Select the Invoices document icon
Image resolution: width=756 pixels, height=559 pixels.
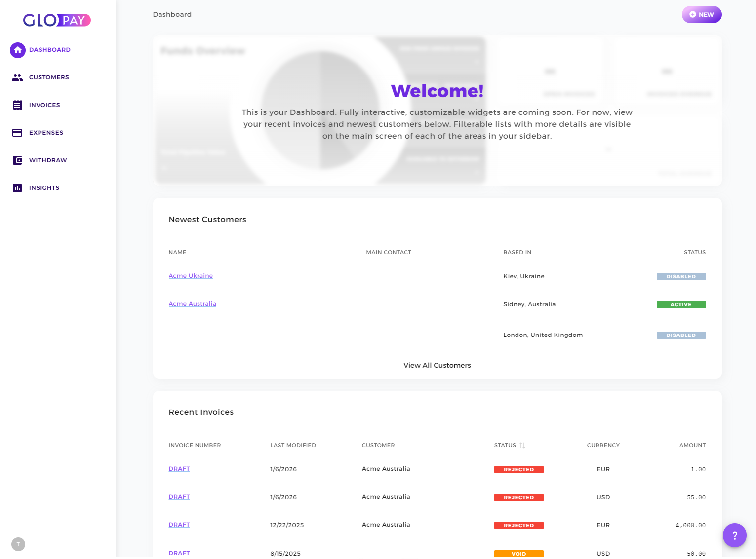point(18,105)
